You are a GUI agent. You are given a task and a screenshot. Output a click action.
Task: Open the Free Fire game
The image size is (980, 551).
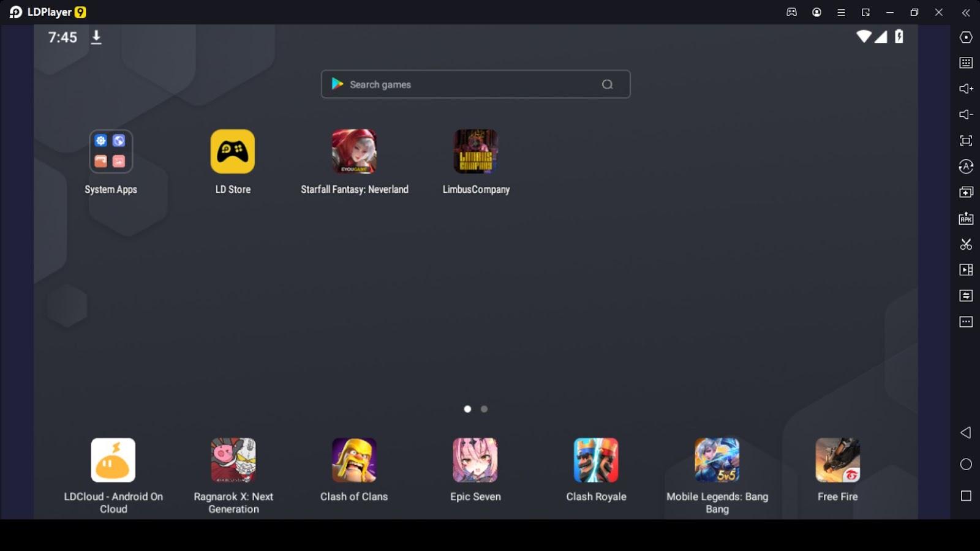pos(838,460)
